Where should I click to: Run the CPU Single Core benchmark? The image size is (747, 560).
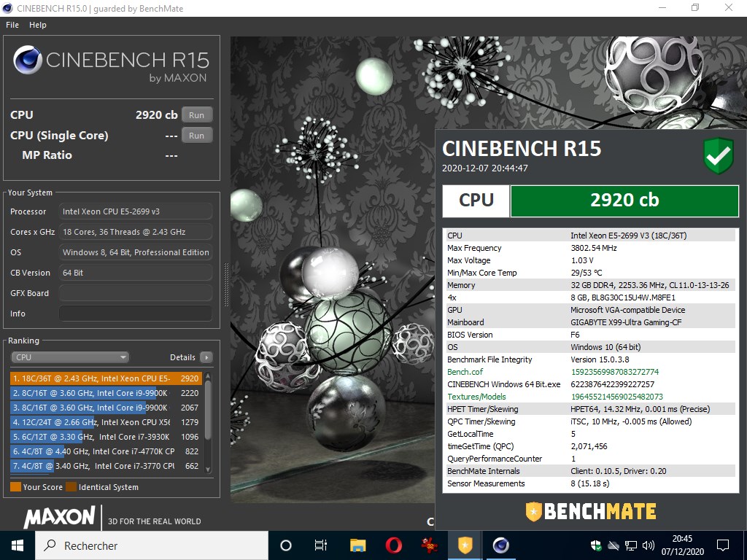[x=197, y=135]
